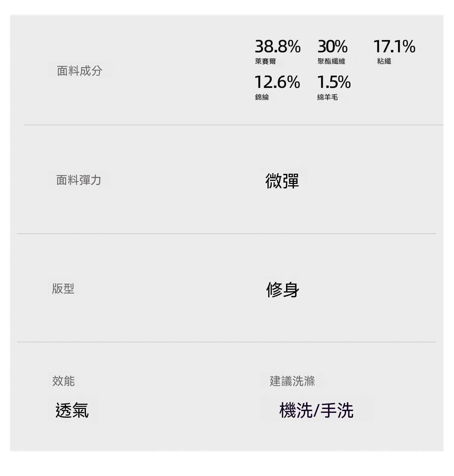Click the 錦綸 fiber label

click(x=262, y=97)
